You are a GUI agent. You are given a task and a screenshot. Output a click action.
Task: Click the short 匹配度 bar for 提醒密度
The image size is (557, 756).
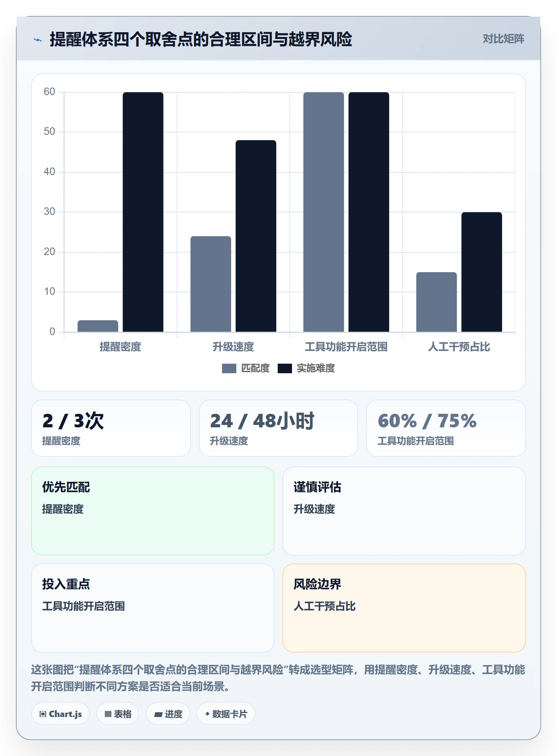pyautogui.click(x=98, y=326)
